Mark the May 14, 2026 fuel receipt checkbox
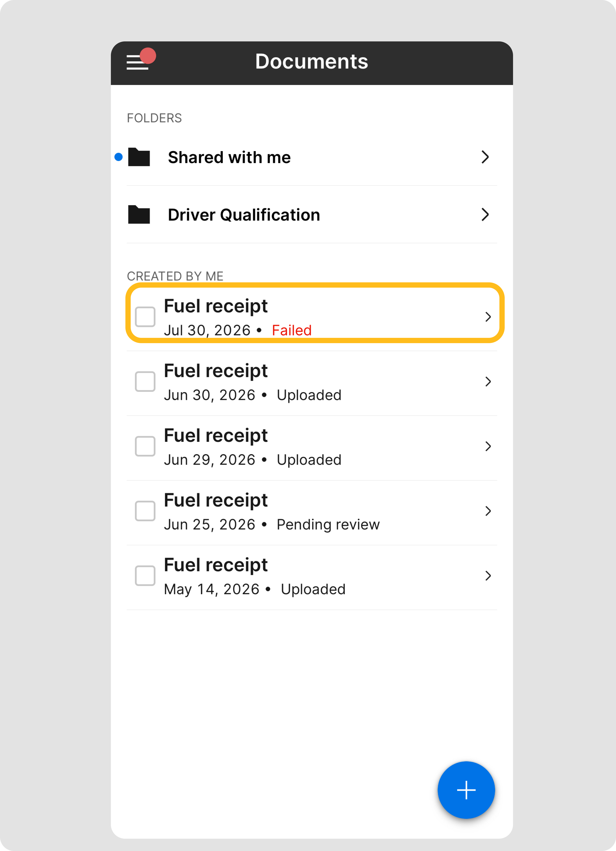Screen dimensions: 616x851 coord(145,575)
